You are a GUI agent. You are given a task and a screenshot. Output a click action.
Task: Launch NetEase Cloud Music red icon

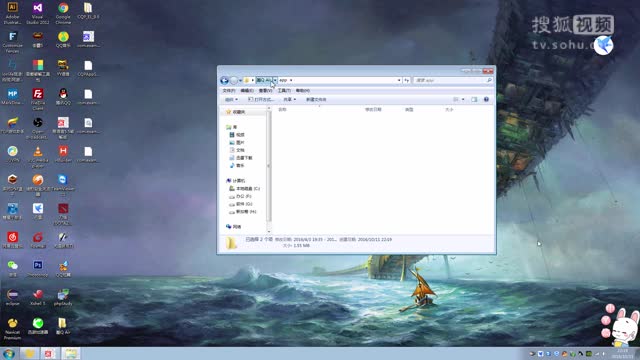tap(13, 240)
